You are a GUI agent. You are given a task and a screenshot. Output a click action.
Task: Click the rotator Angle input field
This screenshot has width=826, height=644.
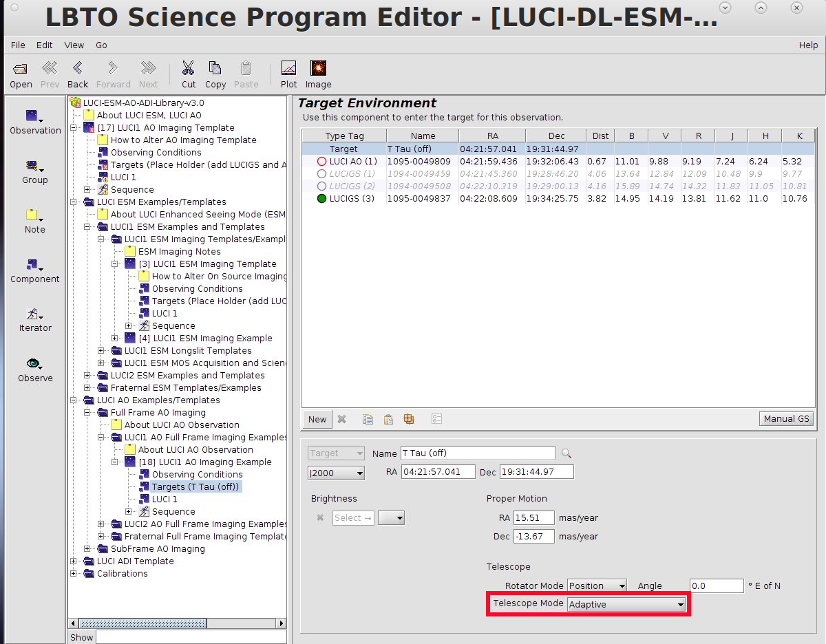(717, 586)
